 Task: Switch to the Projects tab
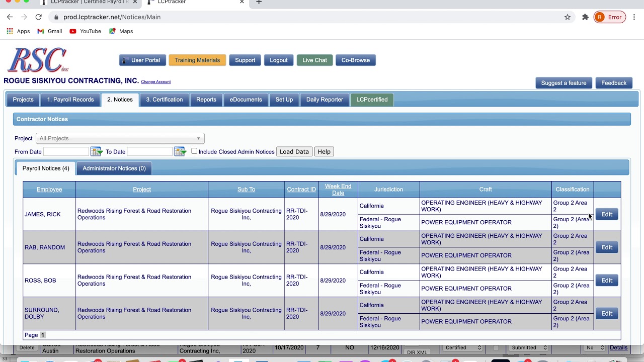(23, 100)
